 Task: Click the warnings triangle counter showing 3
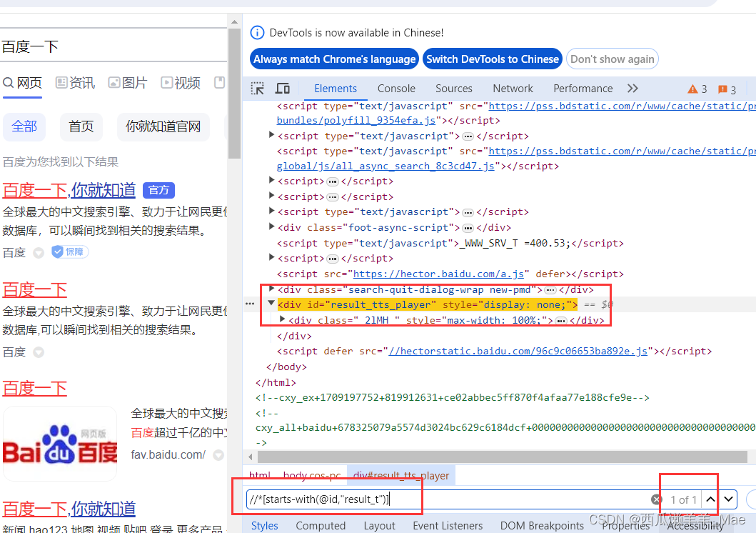pyautogui.click(x=697, y=89)
